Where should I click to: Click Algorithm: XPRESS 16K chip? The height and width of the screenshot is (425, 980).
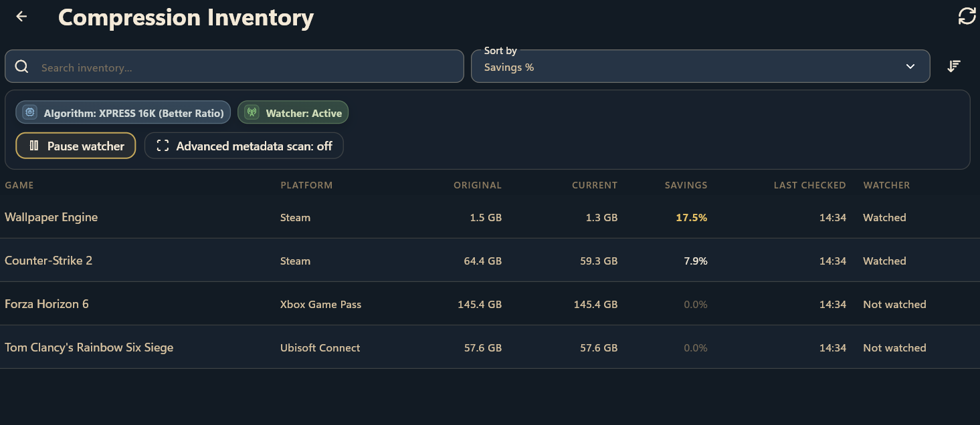[x=124, y=113]
